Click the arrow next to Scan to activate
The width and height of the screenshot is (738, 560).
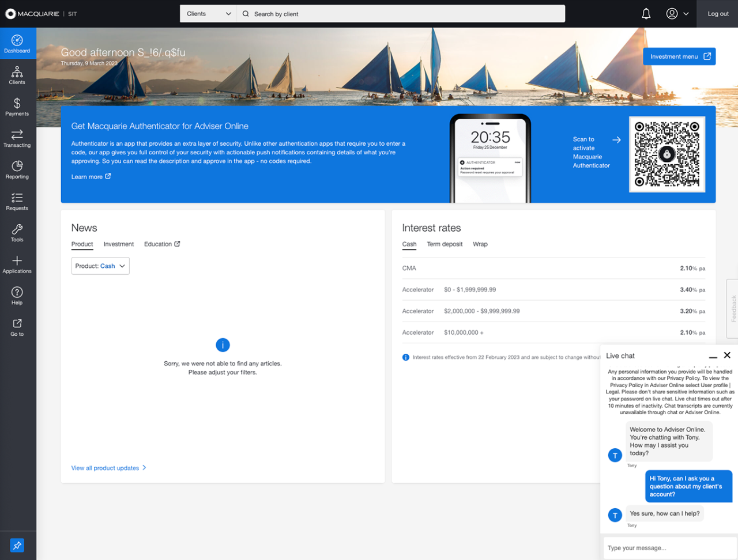[616, 140]
